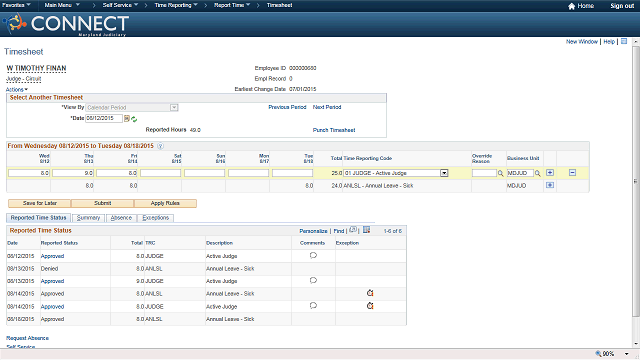This screenshot has width=640, height=360.
Task: Open the calendar date picker icon
Action: pos(127,119)
